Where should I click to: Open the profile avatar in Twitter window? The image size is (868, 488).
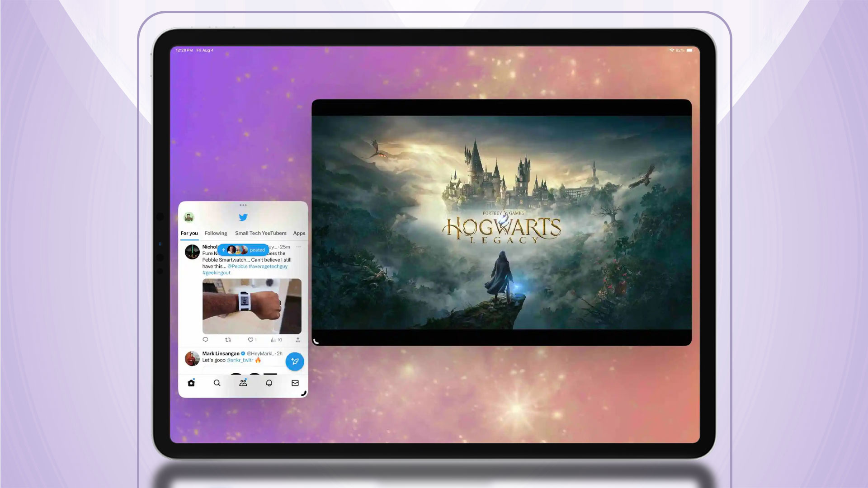tap(189, 217)
